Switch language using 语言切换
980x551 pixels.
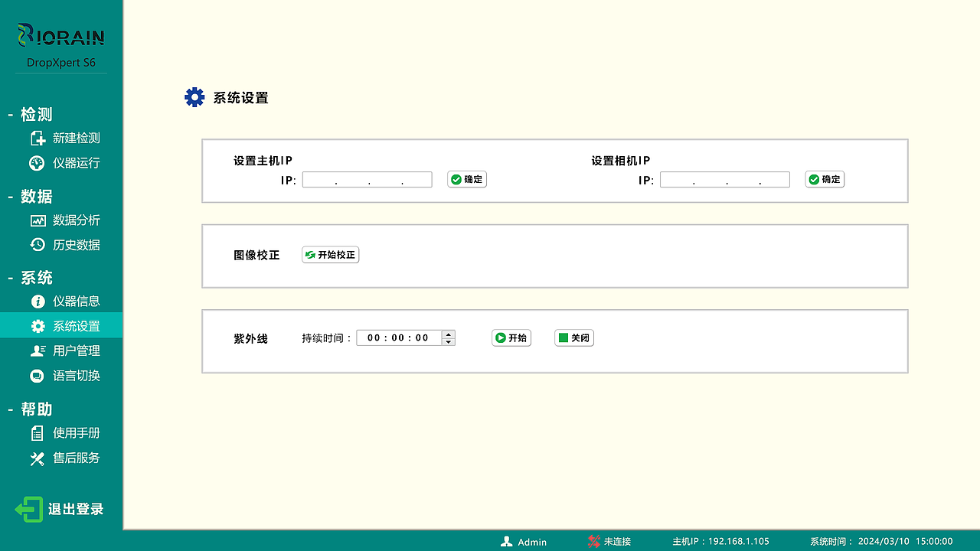pyautogui.click(x=37, y=376)
